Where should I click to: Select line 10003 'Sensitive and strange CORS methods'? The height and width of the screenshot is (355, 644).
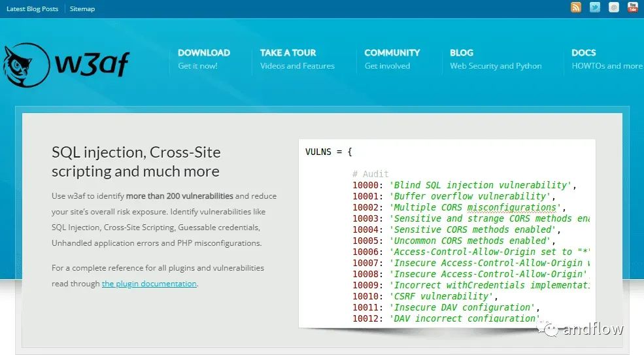click(x=471, y=218)
